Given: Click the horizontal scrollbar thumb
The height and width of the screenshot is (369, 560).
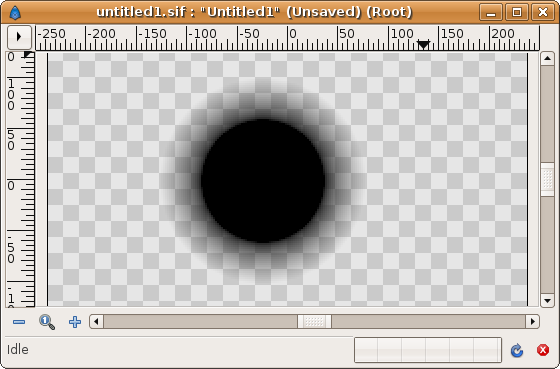Looking at the screenshot, I should pyautogui.click(x=314, y=321).
